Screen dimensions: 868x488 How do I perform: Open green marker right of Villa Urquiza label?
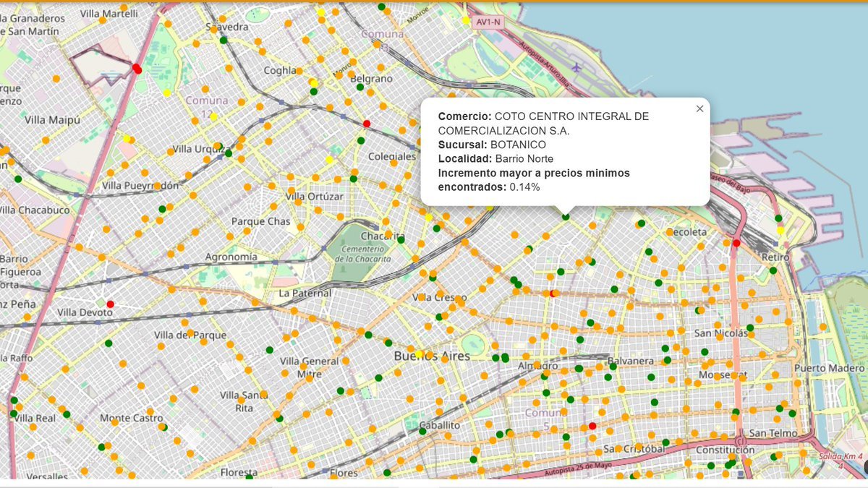pos(229,153)
